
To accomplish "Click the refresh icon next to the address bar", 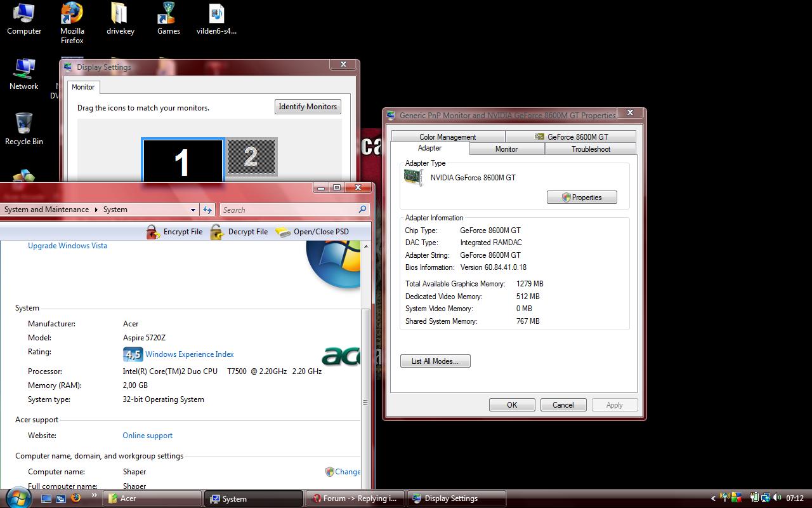I will (x=207, y=210).
